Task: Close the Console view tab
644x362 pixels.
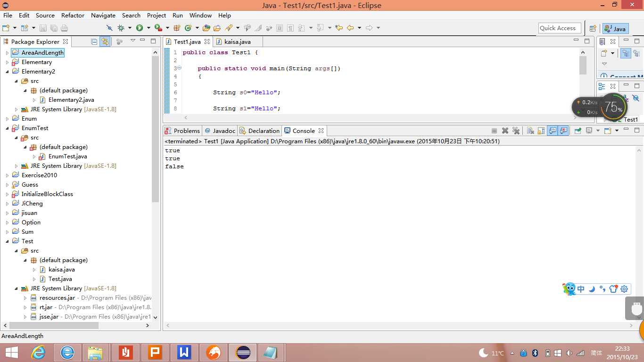Action: coord(321,131)
